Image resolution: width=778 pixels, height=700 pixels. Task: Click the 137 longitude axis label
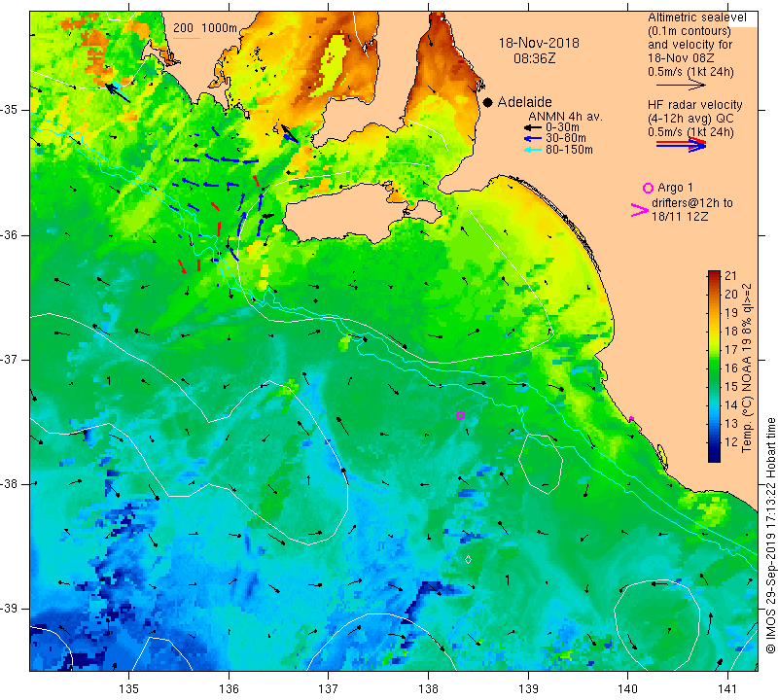tap(328, 689)
